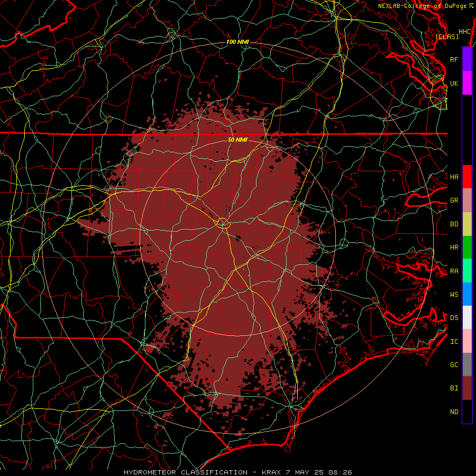Click the RF legend label
Image resolution: width=476 pixels, height=476 pixels.
pyautogui.click(x=454, y=59)
